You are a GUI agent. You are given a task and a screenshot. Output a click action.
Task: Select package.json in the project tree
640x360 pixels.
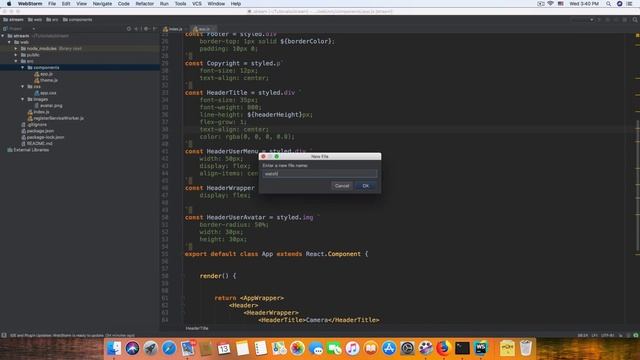point(38,131)
